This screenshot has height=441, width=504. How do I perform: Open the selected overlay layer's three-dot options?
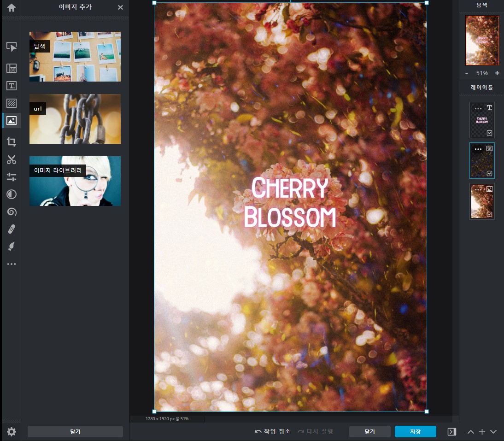pyautogui.click(x=478, y=149)
